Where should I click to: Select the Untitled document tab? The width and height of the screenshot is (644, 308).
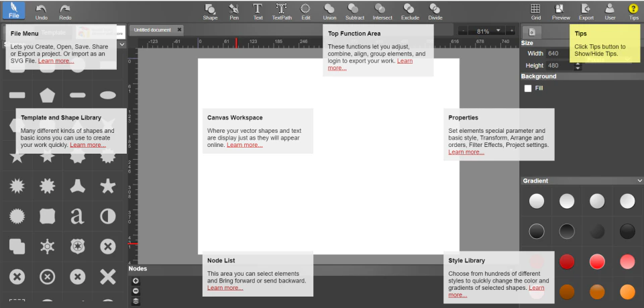[152, 30]
